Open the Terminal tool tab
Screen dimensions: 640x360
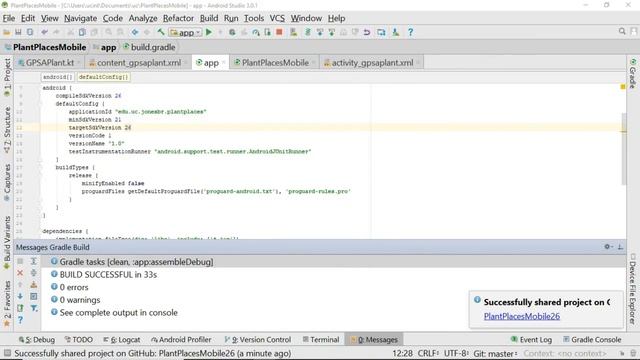(x=321, y=340)
